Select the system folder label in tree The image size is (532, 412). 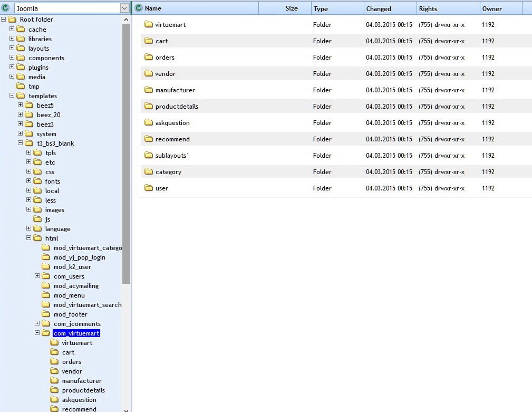point(46,134)
